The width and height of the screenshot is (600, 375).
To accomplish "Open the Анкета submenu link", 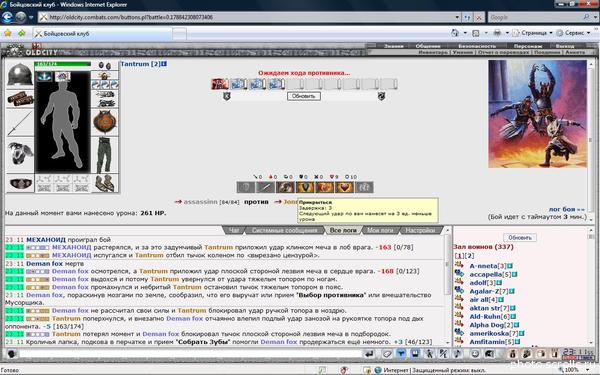I will 575,52.
